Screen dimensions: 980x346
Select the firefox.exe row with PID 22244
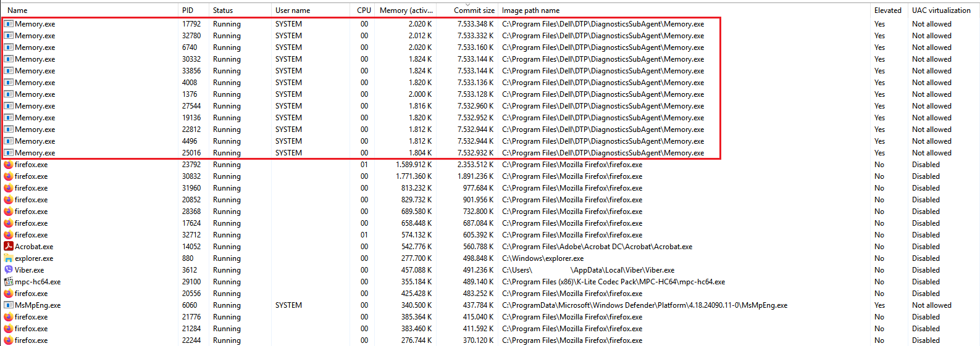click(x=490, y=340)
